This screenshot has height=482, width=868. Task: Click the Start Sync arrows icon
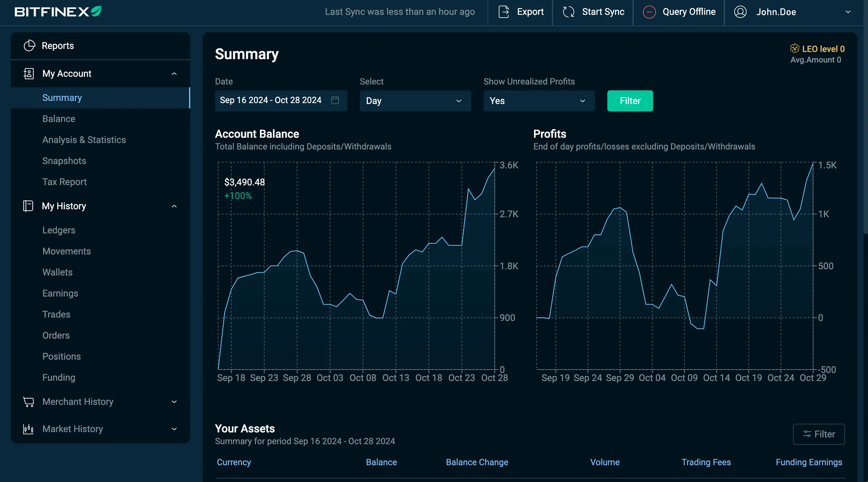coord(568,12)
